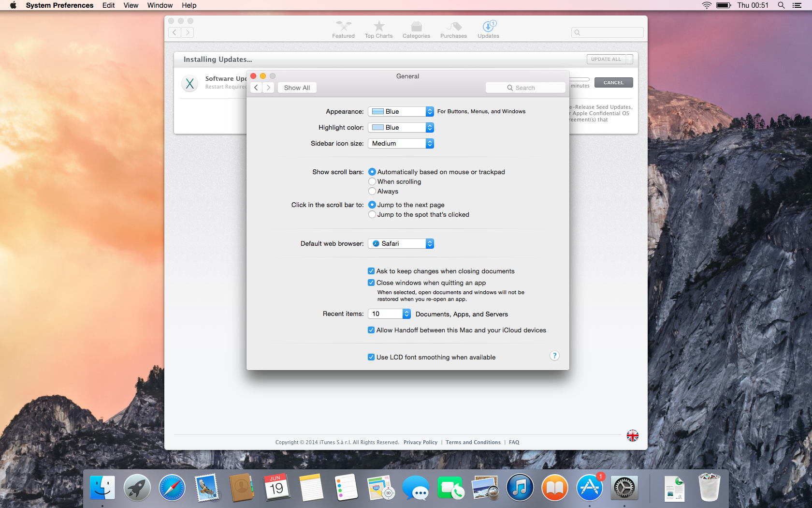Click the battery status icon

(724, 5)
